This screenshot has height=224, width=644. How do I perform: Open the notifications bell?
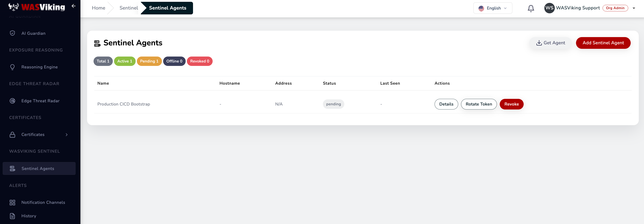click(x=531, y=8)
